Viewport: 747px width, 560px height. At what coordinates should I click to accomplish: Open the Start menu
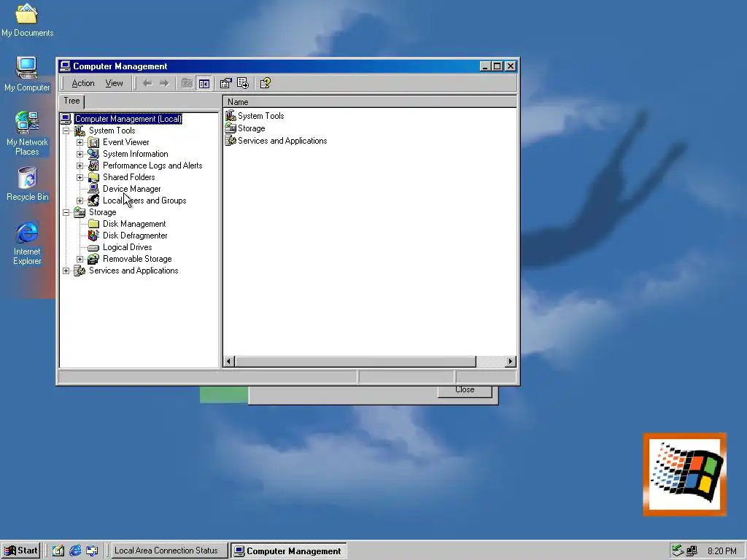(x=20, y=551)
